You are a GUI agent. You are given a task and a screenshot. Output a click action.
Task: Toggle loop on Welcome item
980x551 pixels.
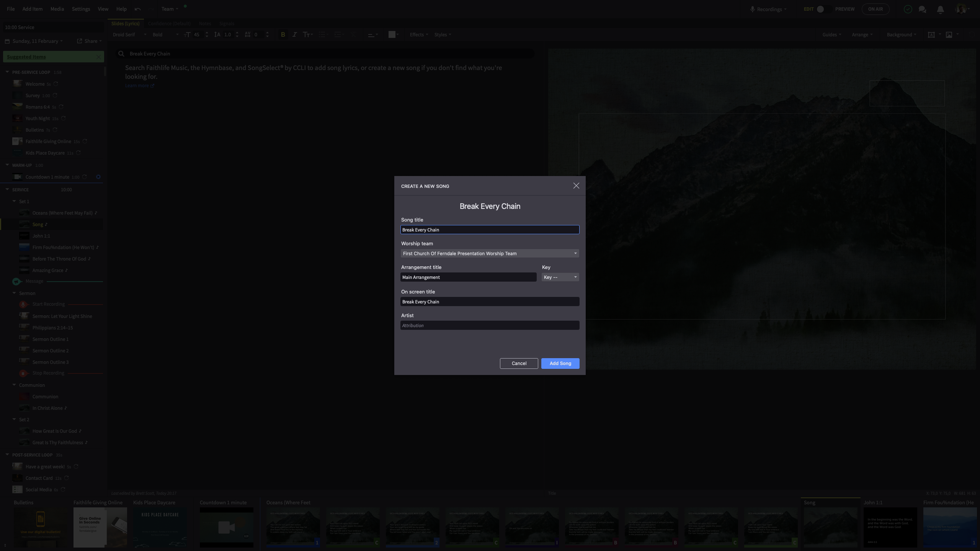[56, 84]
